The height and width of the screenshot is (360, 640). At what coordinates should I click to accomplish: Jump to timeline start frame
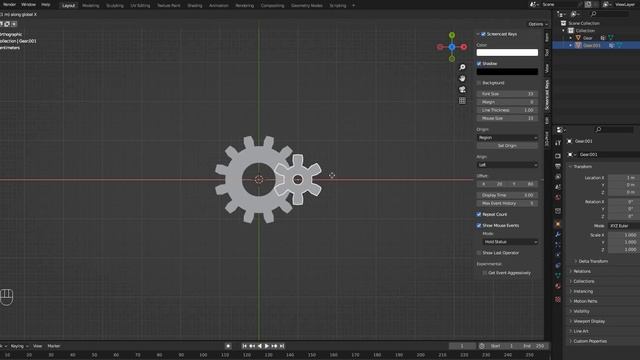(x=244, y=346)
